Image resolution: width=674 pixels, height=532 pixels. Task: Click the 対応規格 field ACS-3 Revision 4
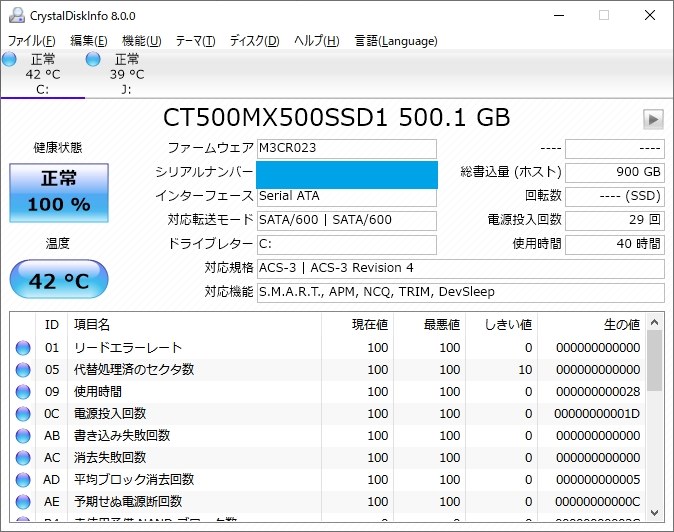tap(461, 269)
